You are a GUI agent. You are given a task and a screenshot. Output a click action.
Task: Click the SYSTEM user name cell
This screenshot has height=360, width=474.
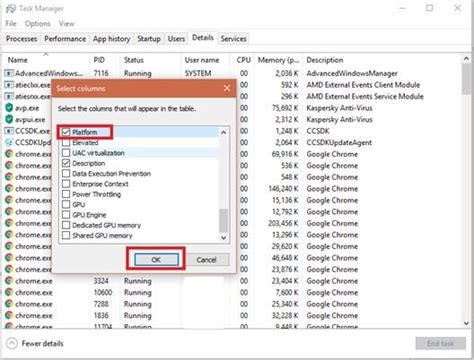[x=198, y=73]
